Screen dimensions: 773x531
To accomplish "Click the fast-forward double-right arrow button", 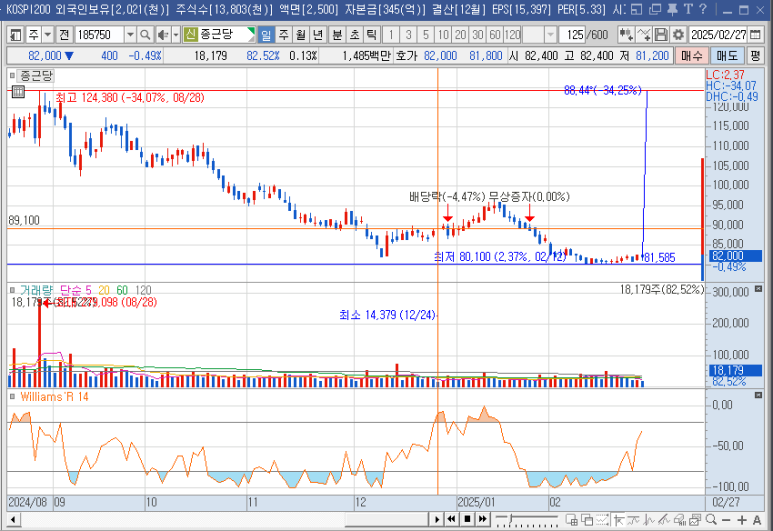I will coord(483,519).
